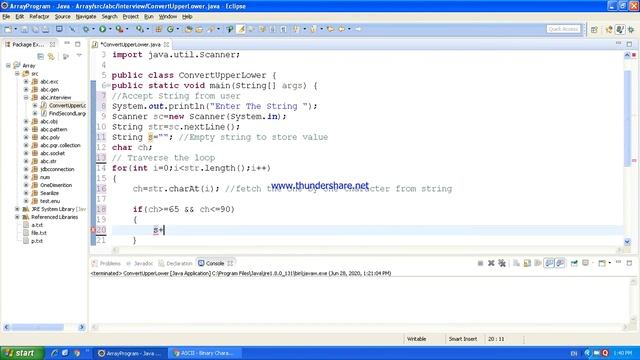
Task: Maximize the Console view
Action: [x=629, y=263]
